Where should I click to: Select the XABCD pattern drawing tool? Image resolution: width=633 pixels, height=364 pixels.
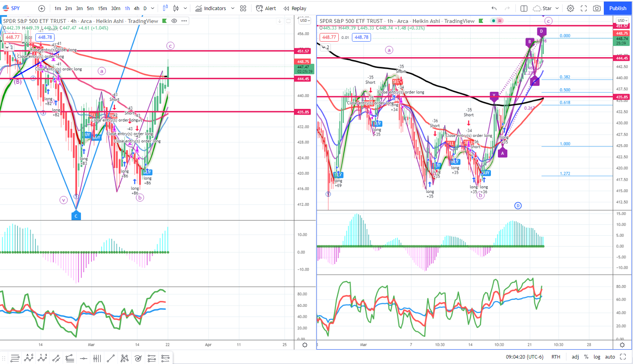coord(125,358)
